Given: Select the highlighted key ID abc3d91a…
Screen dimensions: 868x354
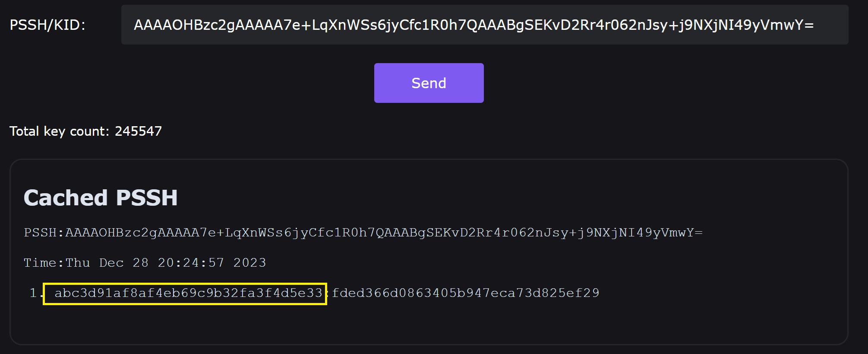Looking at the screenshot, I should click(188, 293).
